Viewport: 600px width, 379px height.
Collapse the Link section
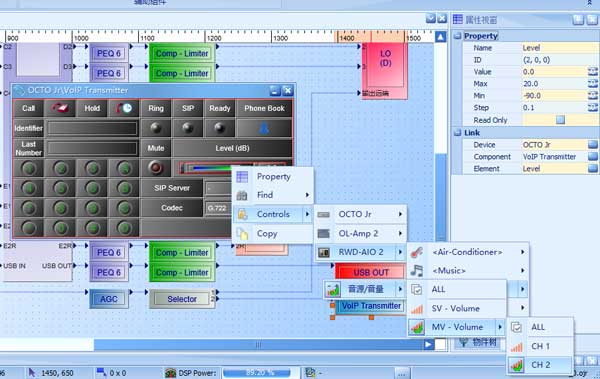457,133
